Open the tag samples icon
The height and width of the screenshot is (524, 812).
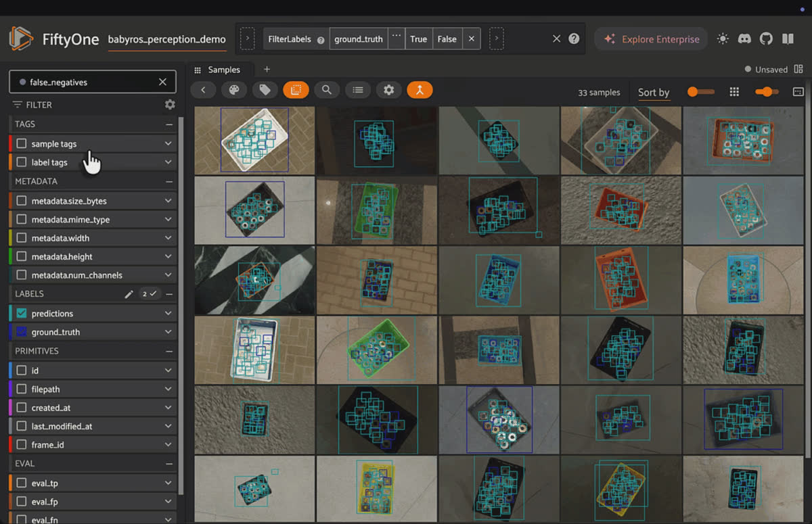click(265, 90)
